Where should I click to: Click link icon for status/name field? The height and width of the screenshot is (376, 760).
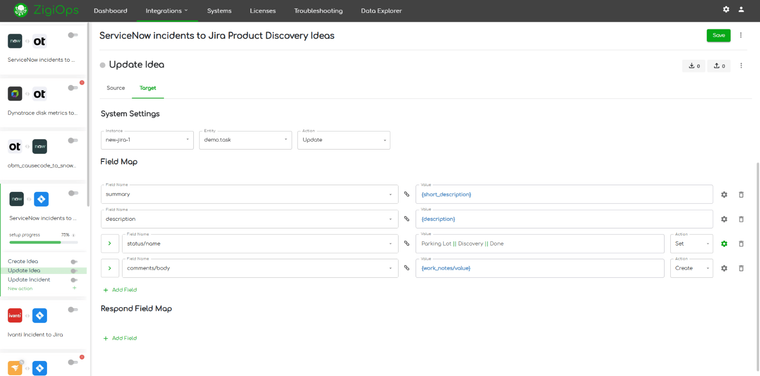(407, 244)
